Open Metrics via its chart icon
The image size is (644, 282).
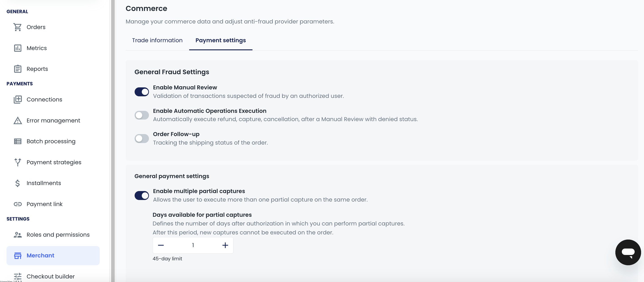pyautogui.click(x=17, y=48)
